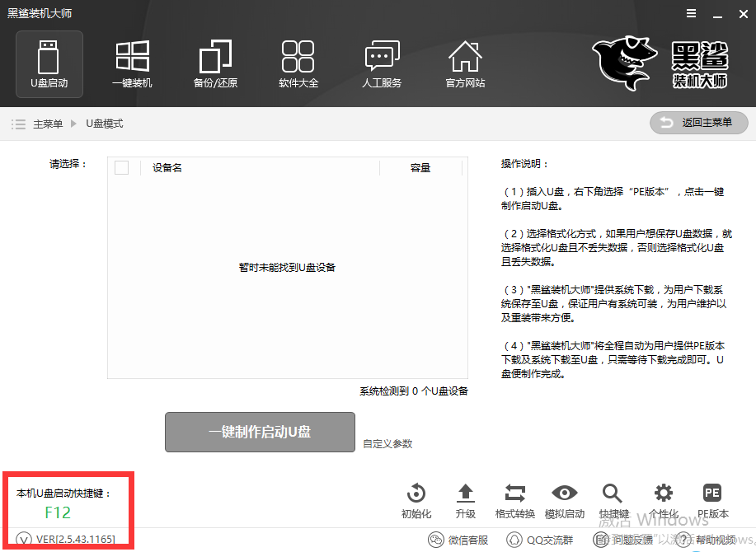The height and width of the screenshot is (552, 756).
Task: Click the U盘模式 breadcrumb item
Action: point(104,124)
